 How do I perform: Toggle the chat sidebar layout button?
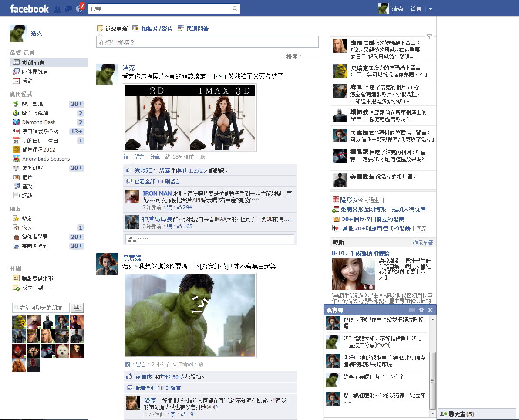pyautogui.click(x=77, y=308)
